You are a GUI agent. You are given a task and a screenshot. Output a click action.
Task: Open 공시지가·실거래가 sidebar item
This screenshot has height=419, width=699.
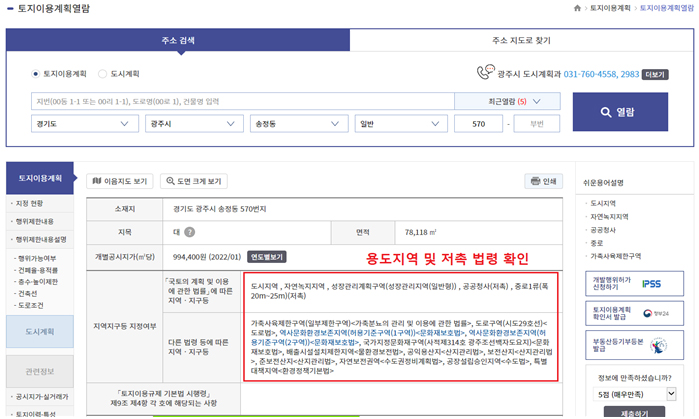coord(41,397)
